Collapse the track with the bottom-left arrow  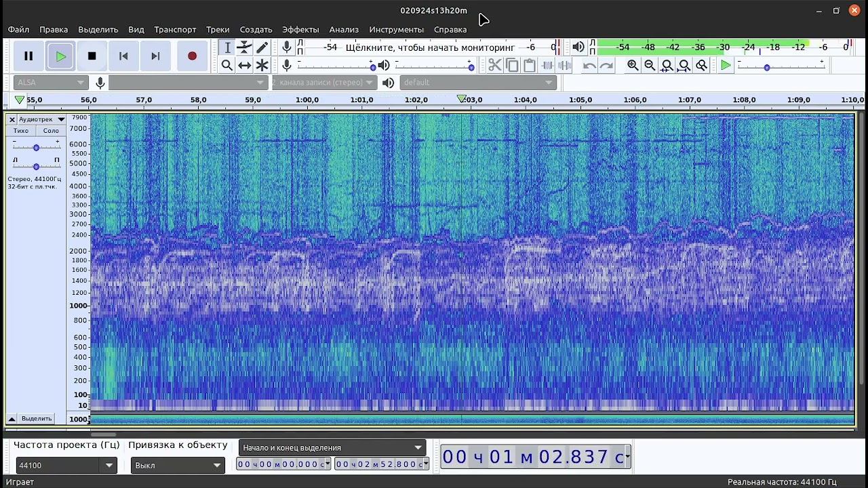[x=12, y=419]
